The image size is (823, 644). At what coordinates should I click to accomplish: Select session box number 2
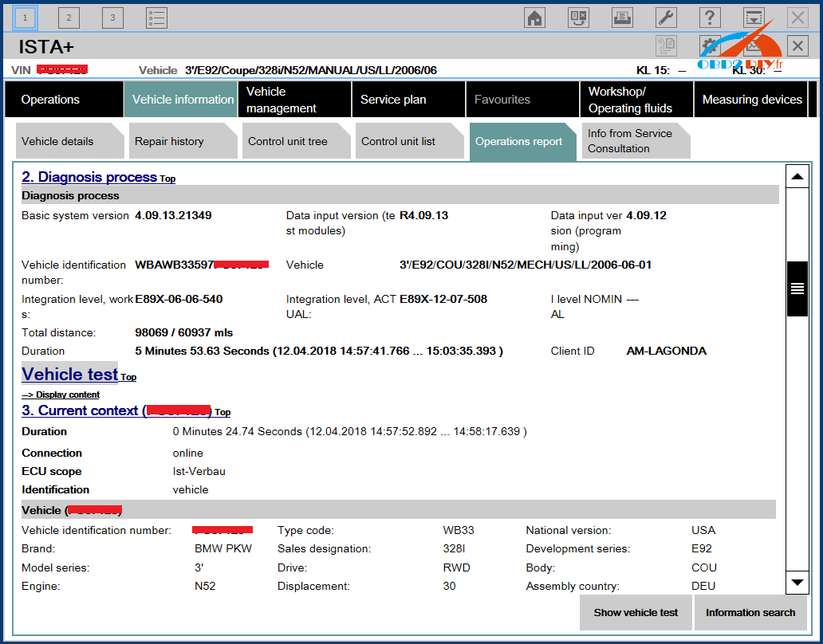click(x=69, y=18)
